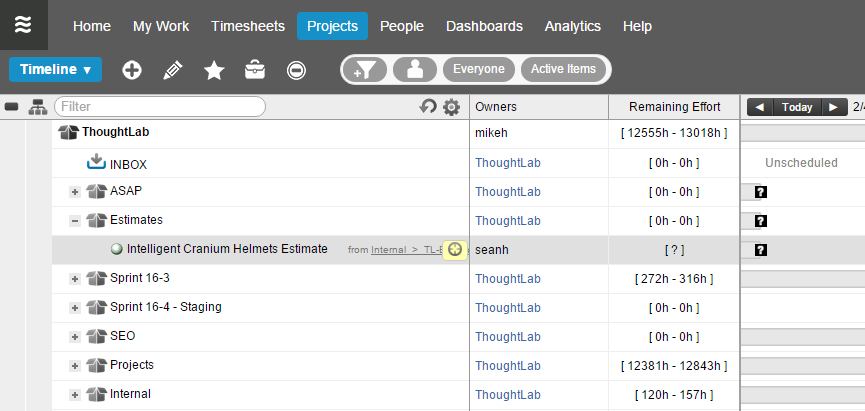Click the pencil edit icon
The image size is (865, 411).
(173, 70)
